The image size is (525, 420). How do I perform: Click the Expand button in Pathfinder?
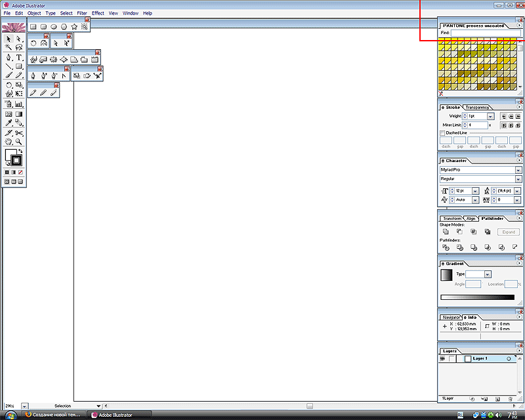point(509,232)
